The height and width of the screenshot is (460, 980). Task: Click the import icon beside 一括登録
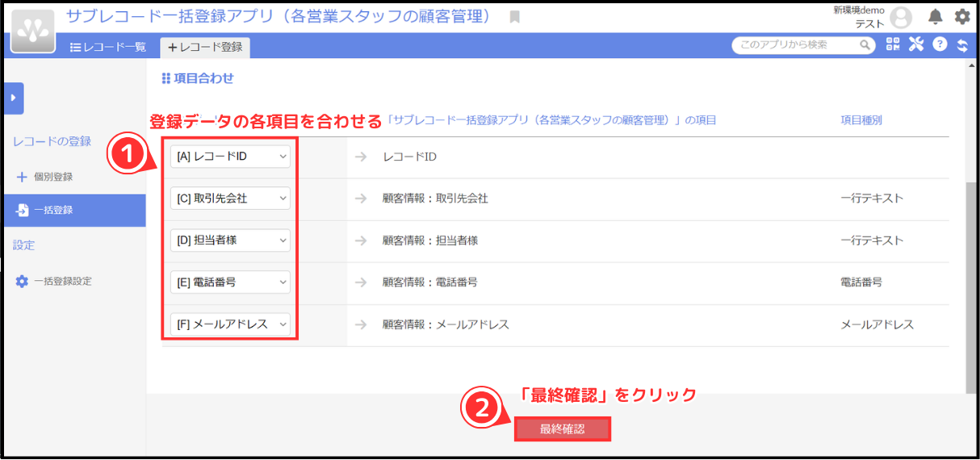(x=22, y=211)
